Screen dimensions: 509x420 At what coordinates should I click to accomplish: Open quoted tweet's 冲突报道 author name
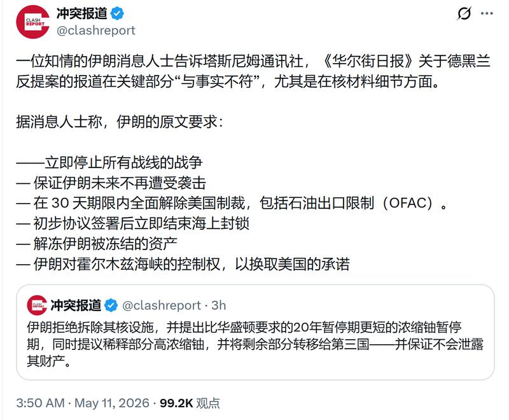pyautogui.click(x=76, y=305)
